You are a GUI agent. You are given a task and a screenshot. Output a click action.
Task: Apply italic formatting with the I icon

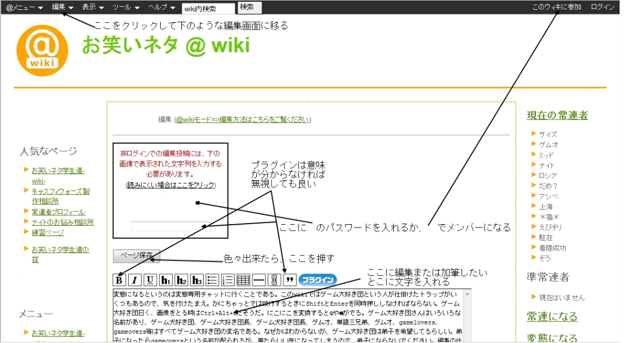click(x=134, y=280)
